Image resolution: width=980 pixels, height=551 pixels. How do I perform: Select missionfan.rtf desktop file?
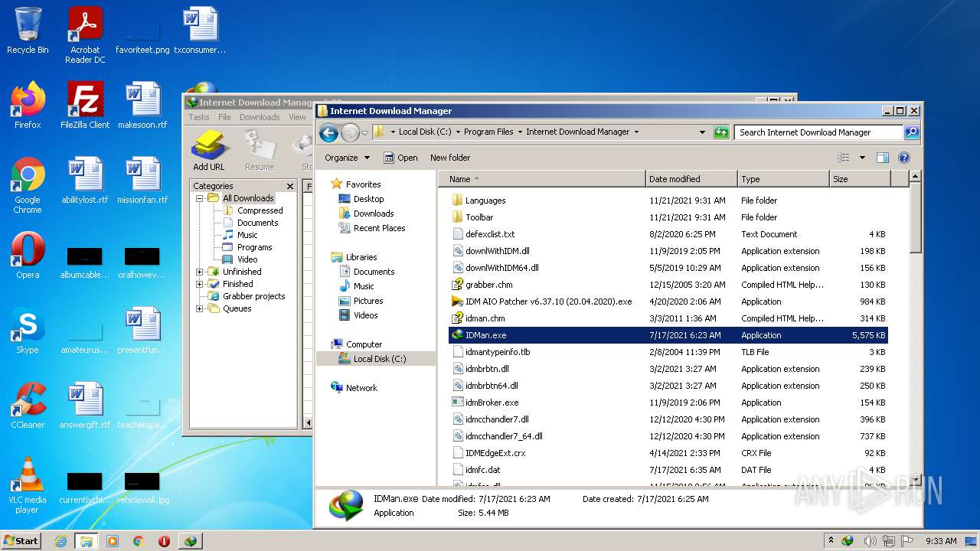point(142,181)
